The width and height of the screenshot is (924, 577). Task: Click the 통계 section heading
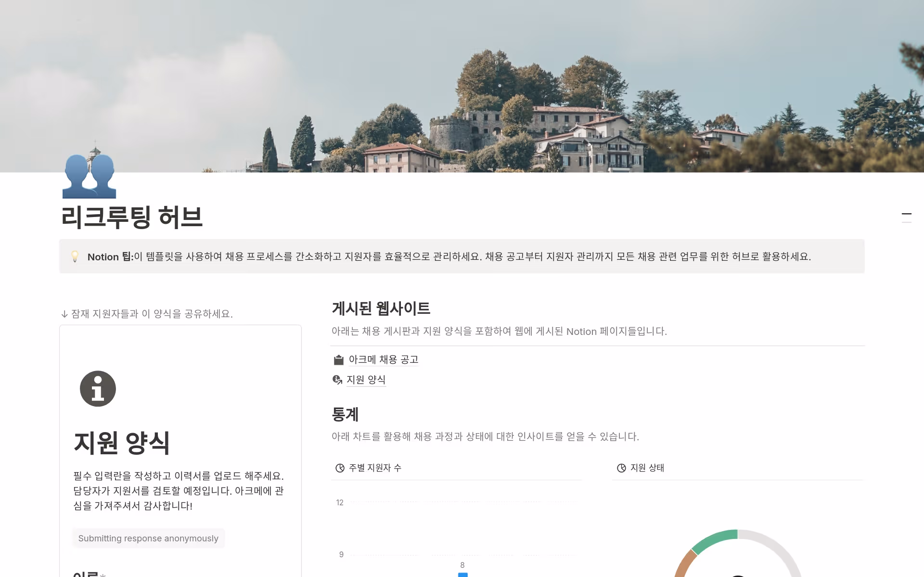(345, 414)
